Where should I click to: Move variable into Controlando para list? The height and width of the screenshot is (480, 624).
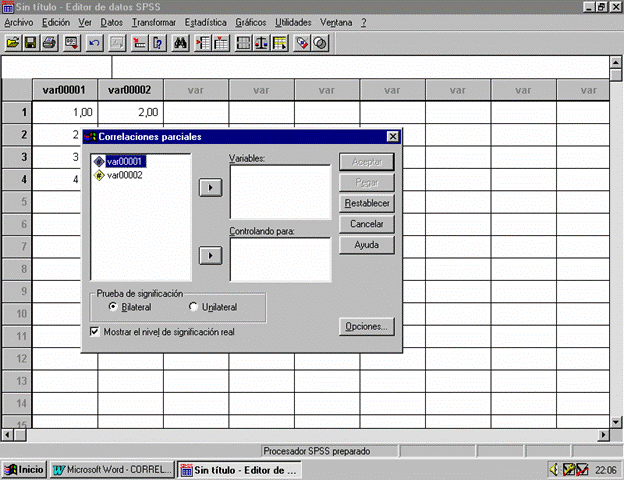click(211, 256)
